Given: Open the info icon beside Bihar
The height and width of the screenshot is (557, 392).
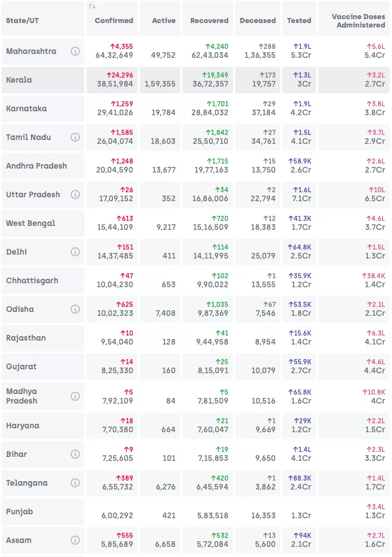Looking at the screenshot, I should 75,454.
